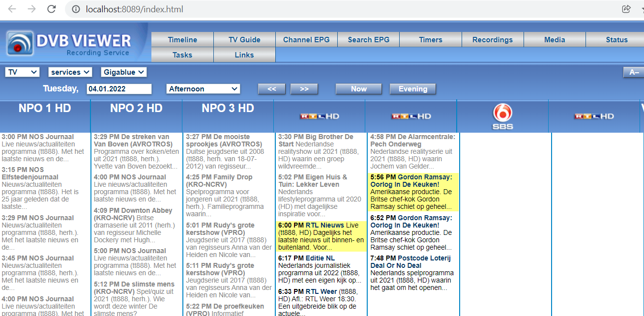644x316 pixels.
Task: Open the Media tab
Action: pos(555,40)
